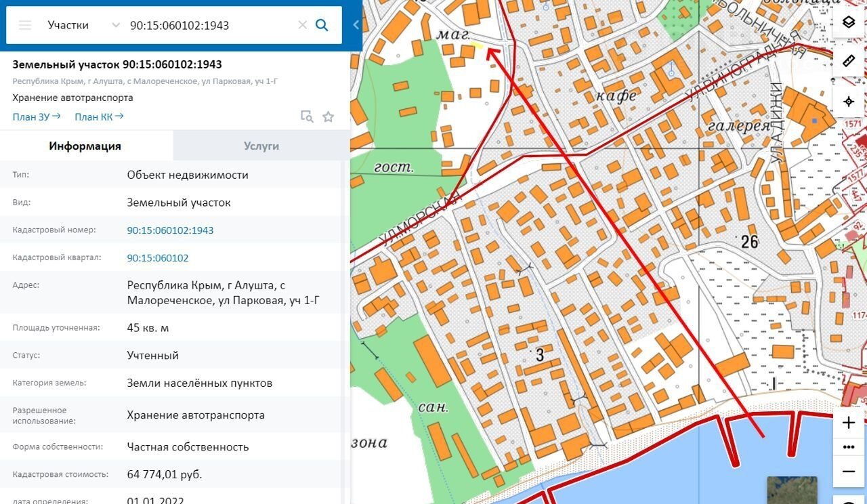This screenshot has height=504, width=867.
Task: Click the magnifier search icon
Action: pos(322,25)
